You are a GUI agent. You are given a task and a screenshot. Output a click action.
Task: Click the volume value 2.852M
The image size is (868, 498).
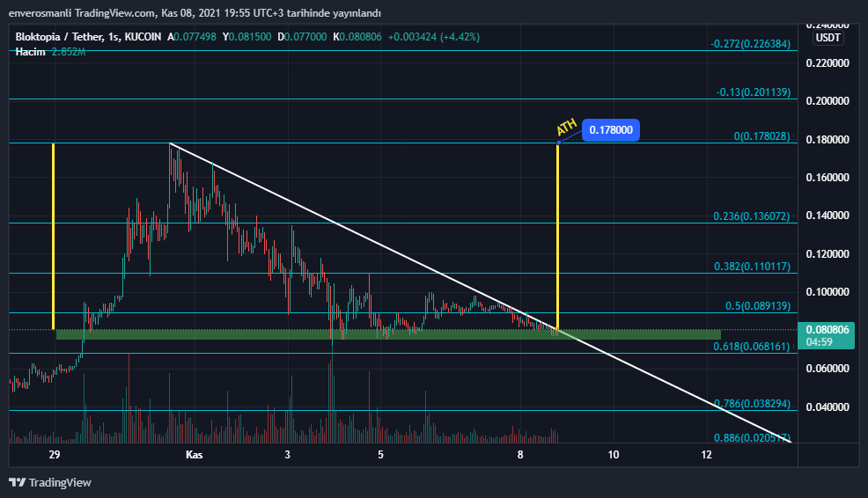click(69, 51)
